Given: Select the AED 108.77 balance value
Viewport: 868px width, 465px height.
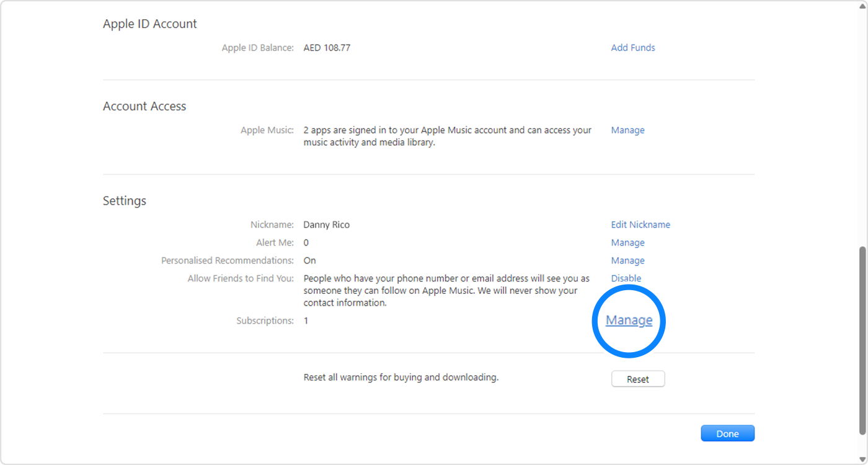Looking at the screenshot, I should tap(327, 48).
